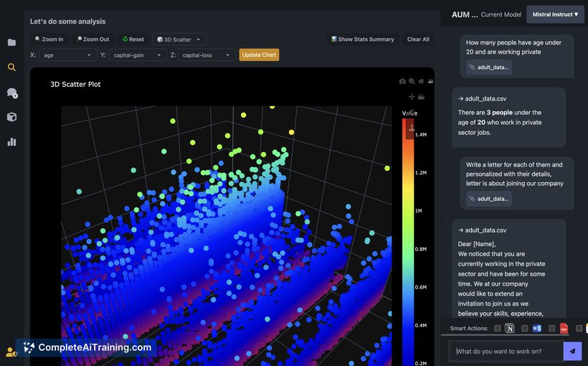Click the 'Let's do some analysis' heading
The height and width of the screenshot is (366, 588).
[x=68, y=22]
